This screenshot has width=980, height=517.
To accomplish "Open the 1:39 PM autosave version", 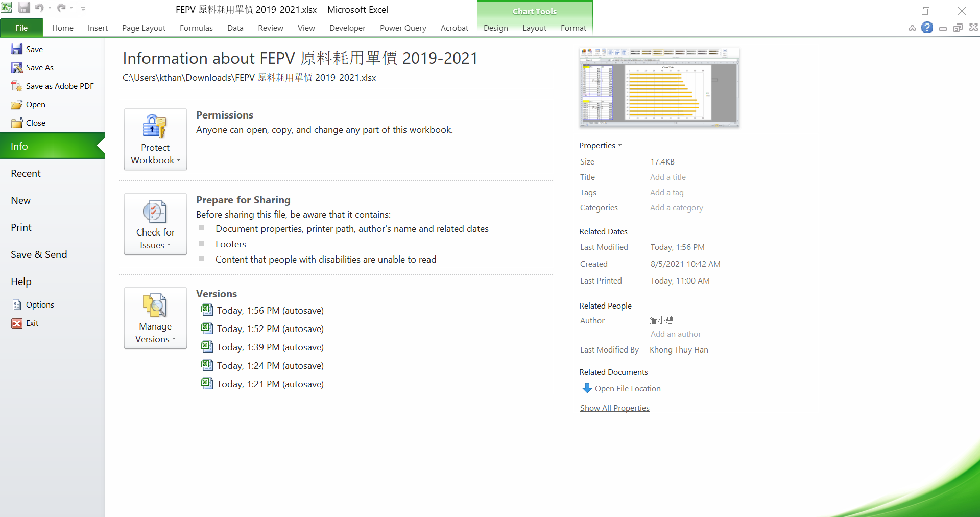I will pyautogui.click(x=262, y=347).
